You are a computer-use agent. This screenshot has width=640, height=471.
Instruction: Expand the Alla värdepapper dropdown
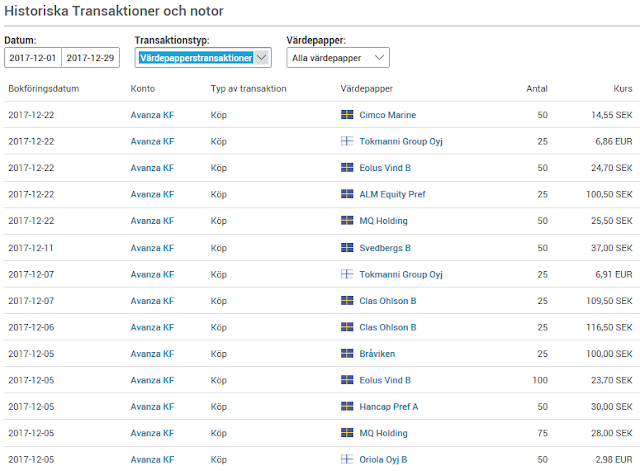(338, 58)
